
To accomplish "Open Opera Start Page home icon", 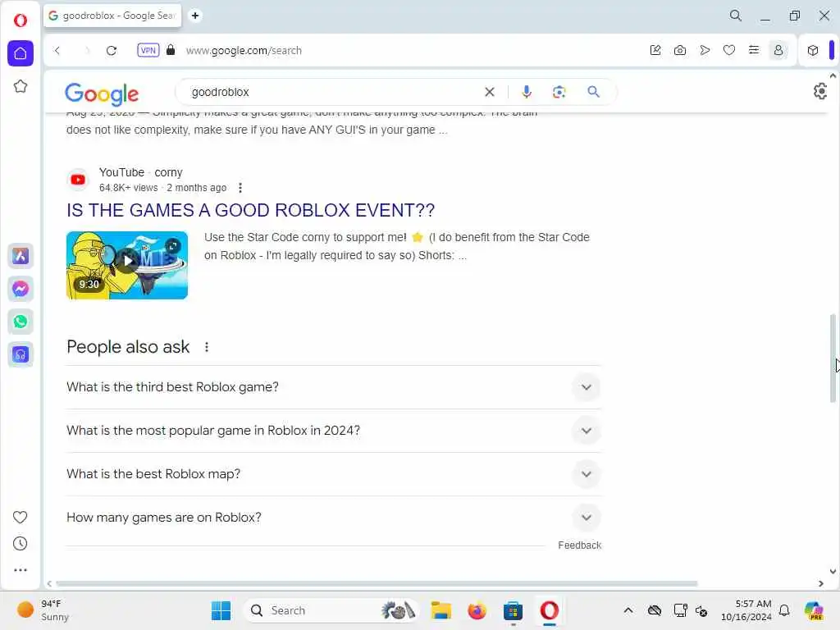I will pyautogui.click(x=21, y=53).
